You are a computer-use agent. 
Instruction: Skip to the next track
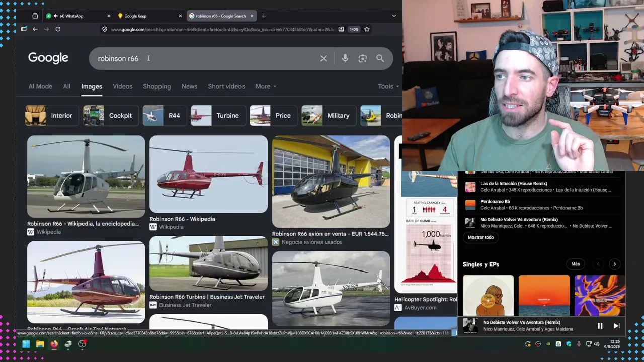(x=616, y=326)
